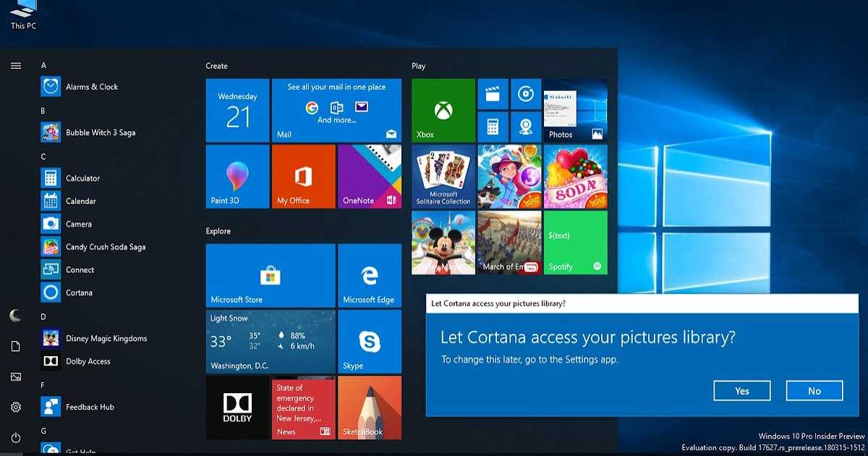Open Documents from the Start left rail
This screenshot has height=456, width=868.
pos(16,347)
